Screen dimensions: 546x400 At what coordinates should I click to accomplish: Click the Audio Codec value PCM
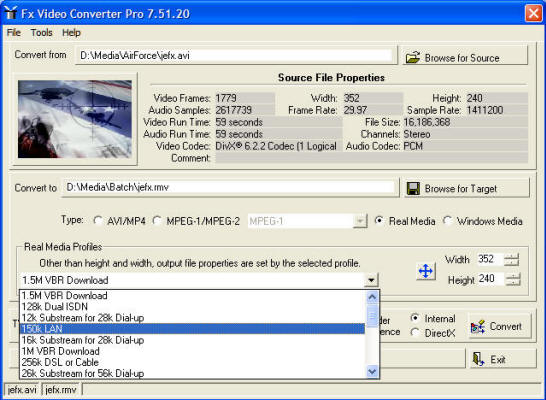pyautogui.click(x=465, y=146)
